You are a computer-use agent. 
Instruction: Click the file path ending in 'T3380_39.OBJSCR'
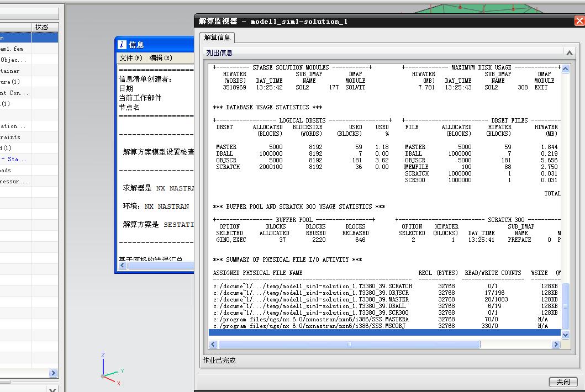coord(311,293)
